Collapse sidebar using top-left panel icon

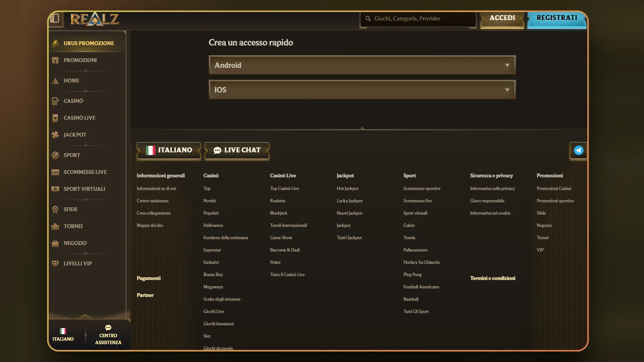55,19
